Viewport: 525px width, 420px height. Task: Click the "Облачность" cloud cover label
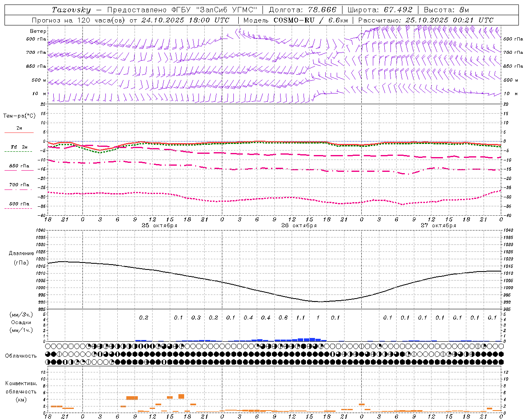click(21, 356)
